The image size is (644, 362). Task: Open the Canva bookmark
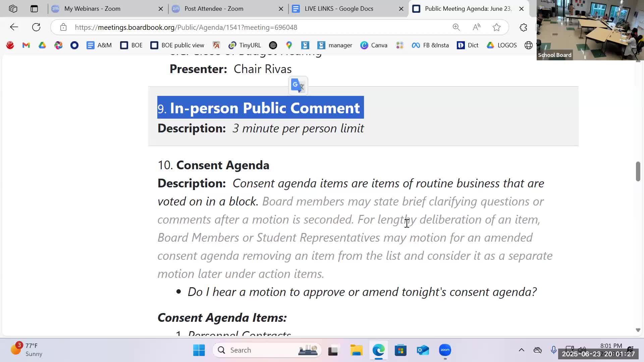374,45
